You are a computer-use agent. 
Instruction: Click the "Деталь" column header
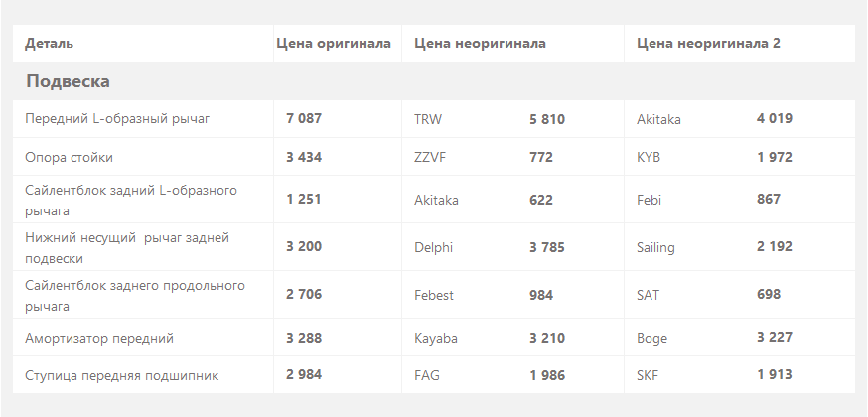50,43
